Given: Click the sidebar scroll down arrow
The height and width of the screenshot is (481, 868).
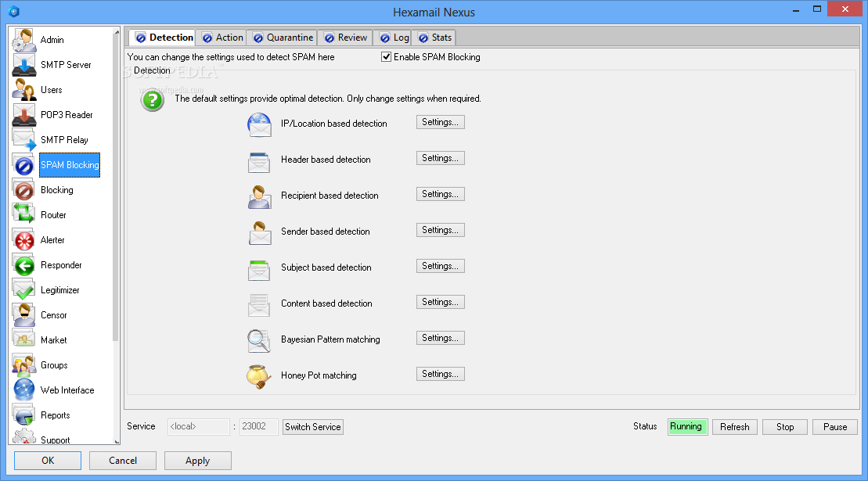Looking at the screenshot, I should (x=117, y=440).
